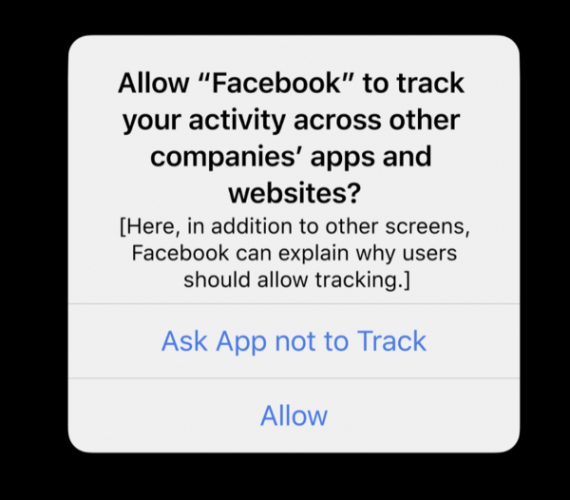The height and width of the screenshot is (500, 570).
Task: Click the "your activity across other" title line
Action: [x=292, y=121]
